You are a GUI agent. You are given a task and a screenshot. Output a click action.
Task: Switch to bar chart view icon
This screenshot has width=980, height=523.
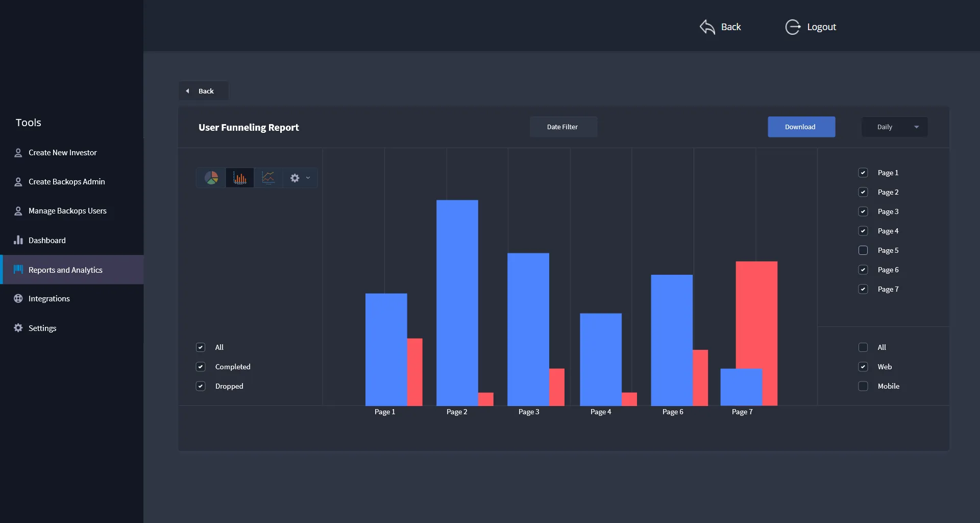240,178
